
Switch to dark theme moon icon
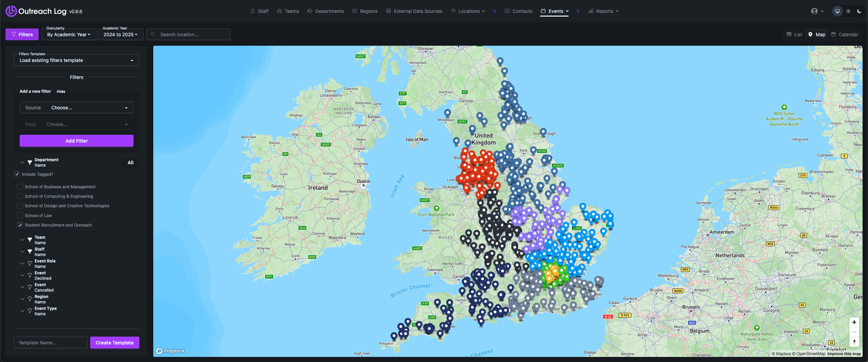(x=859, y=11)
